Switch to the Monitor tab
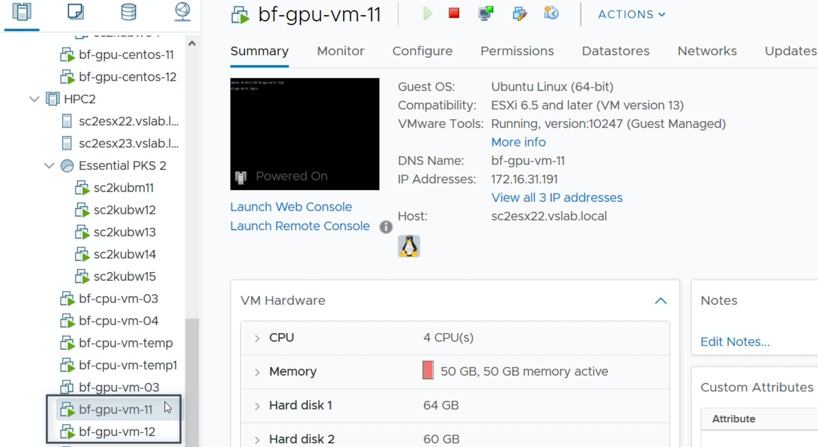Image resolution: width=818 pixels, height=447 pixels. click(340, 51)
